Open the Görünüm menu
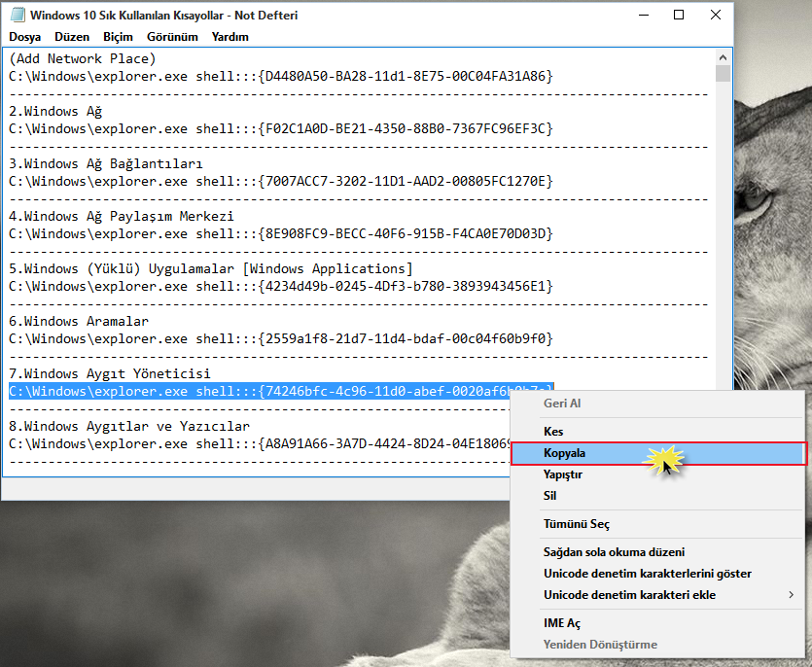This screenshot has width=812, height=667. click(x=172, y=37)
